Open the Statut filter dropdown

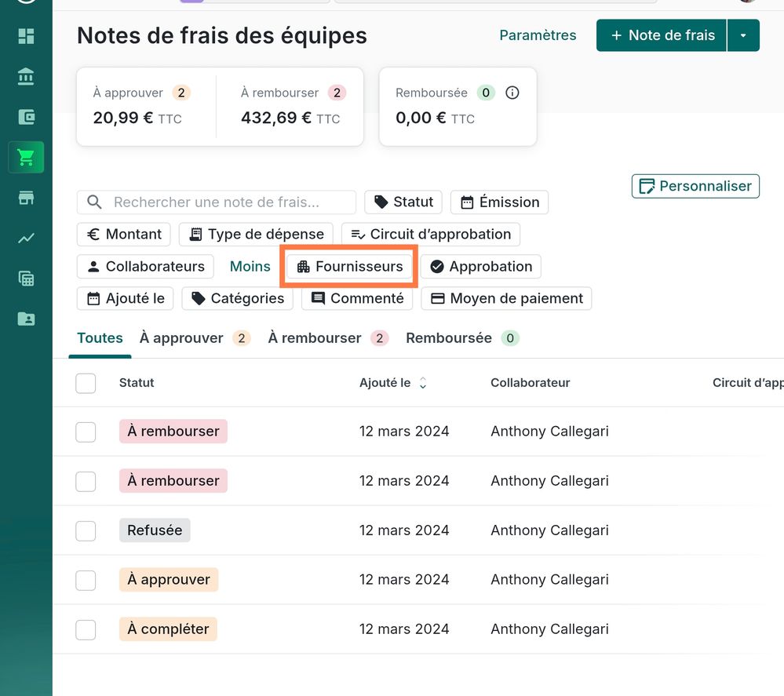click(403, 202)
